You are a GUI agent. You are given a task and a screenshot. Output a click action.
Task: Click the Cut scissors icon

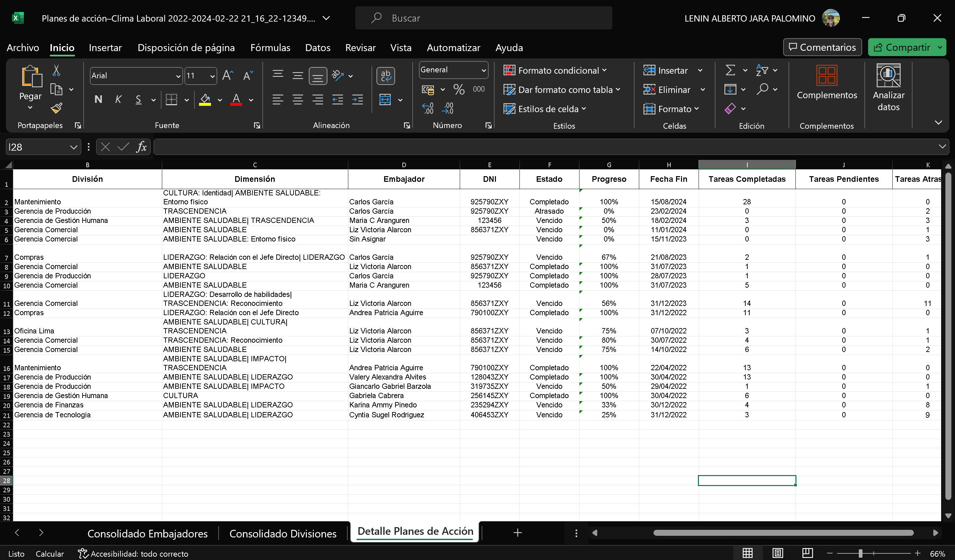click(x=56, y=70)
